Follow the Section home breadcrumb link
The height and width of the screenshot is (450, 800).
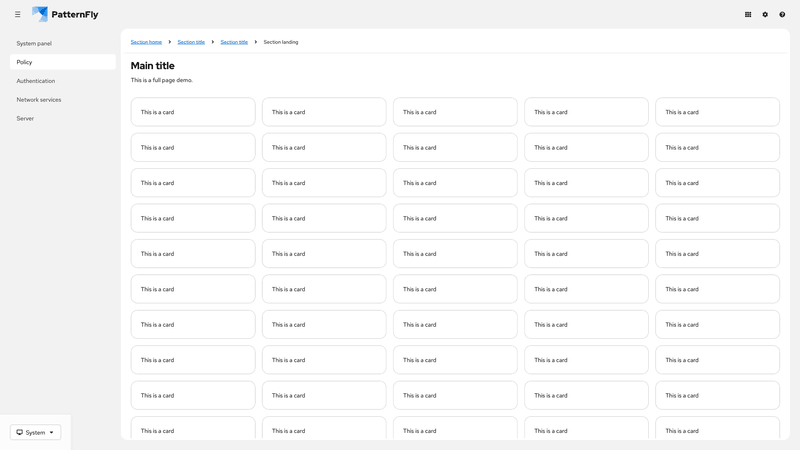(146, 42)
